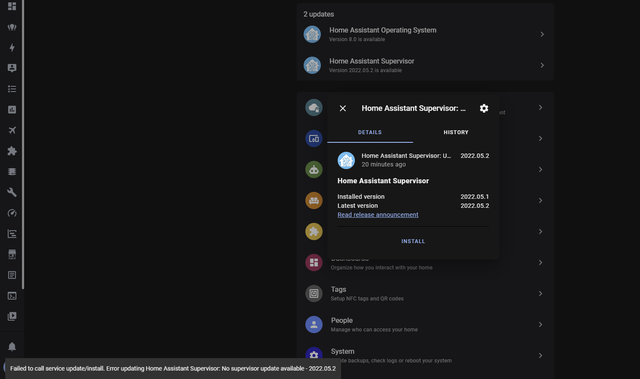Switch to the Details tab
The image size is (640, 379).
click(370, 133)
